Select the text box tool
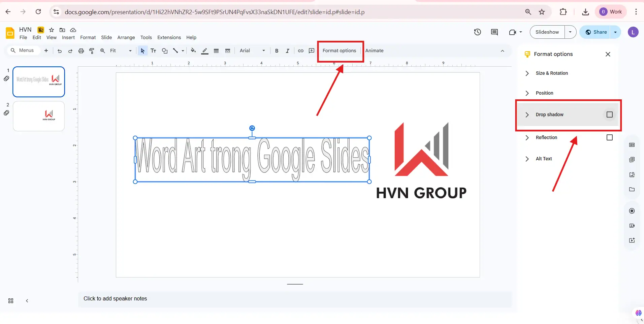 153,51
